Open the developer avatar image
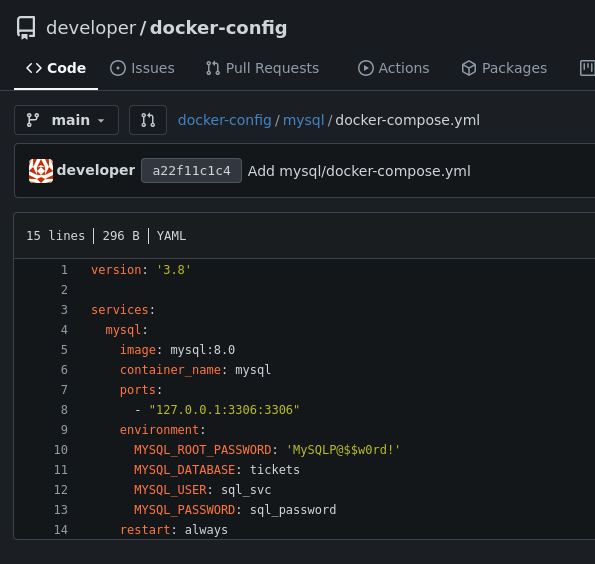595x564 pixels. click(41, 171)
